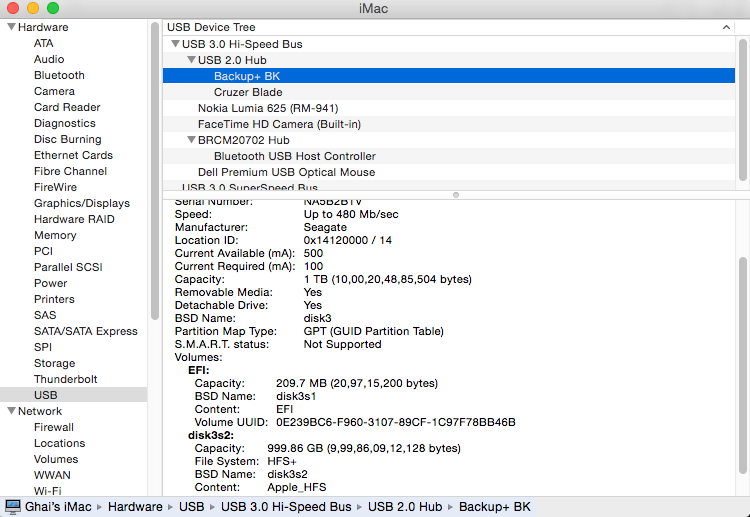750x517 pixels.
Task: Click the computer icon in the path bar
Action: point(13,507)
